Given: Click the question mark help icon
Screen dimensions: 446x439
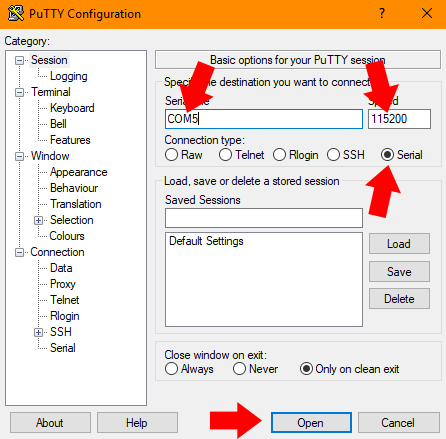Looking at the screenshot, I should coord(382,14).
